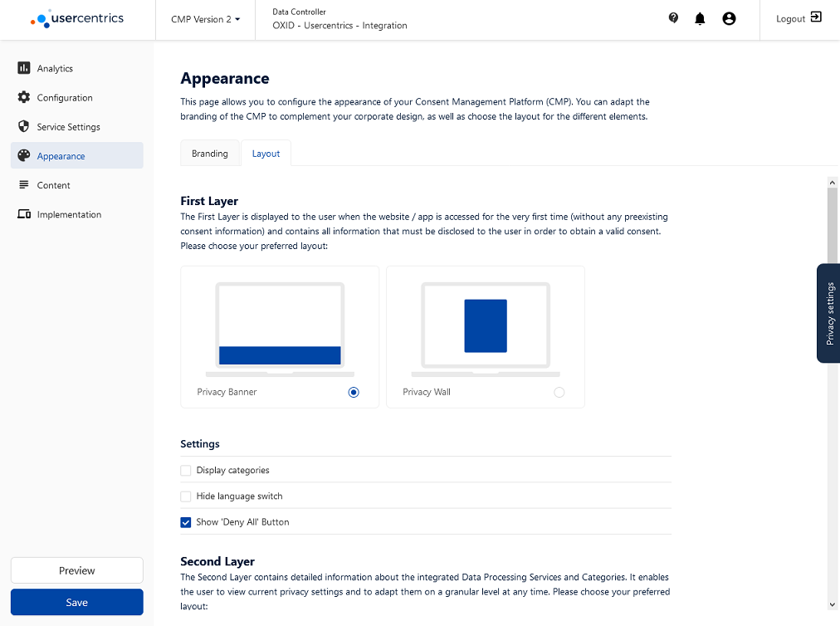Image resolution: width=840 pixels, height=626 pixels.
Task: Open the help question mark icon
Action: [673, 18]
